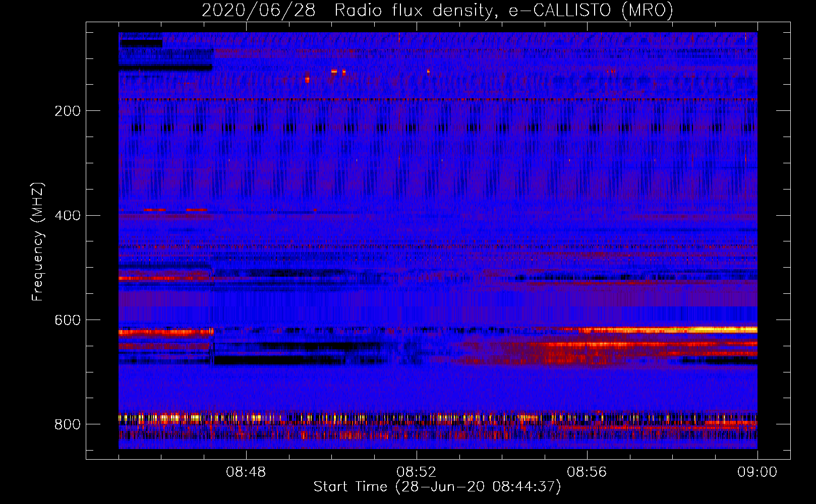Click the 08:48 time tick label
The height and width of the screenshot is (504, 816).
246,472
